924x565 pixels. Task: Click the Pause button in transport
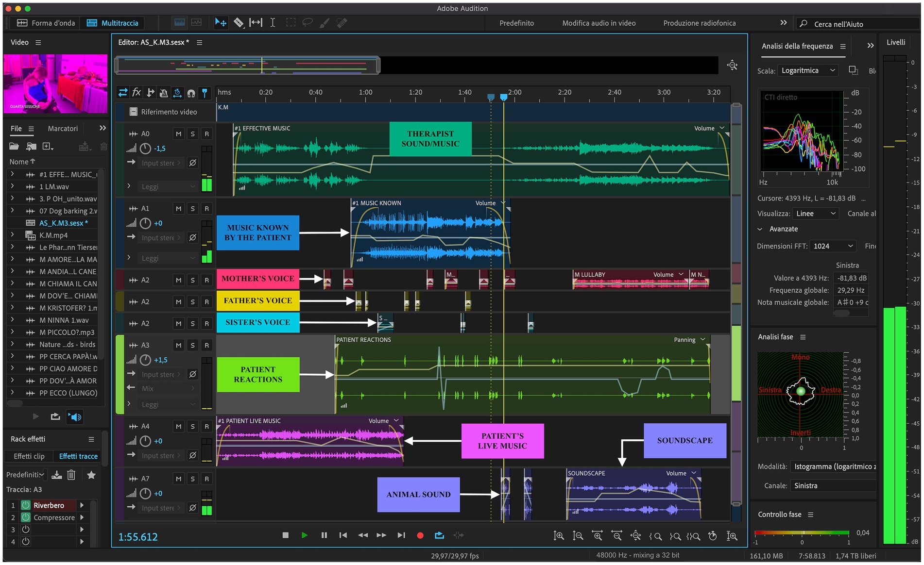pyautogui.click(x=324, y=535)
